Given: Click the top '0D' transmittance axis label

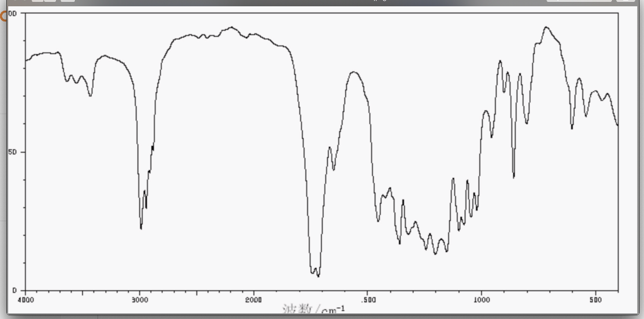Looking at the screenshot, I should tap(13, 13).
